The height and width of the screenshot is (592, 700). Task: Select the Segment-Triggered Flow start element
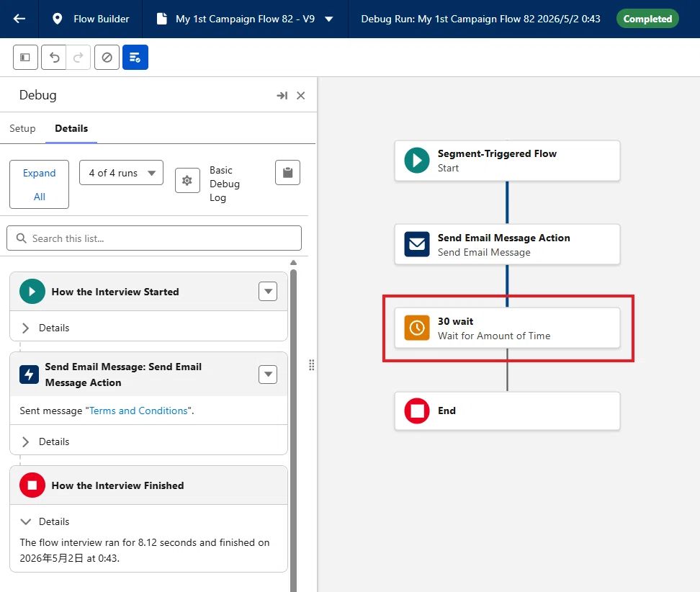[x=507, y=161]
